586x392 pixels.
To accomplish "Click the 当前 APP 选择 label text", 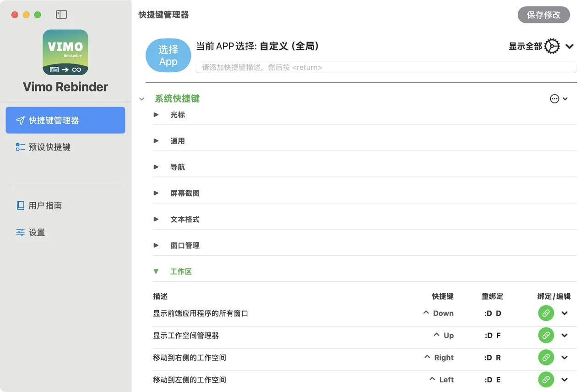I will [x=226, y=46].
